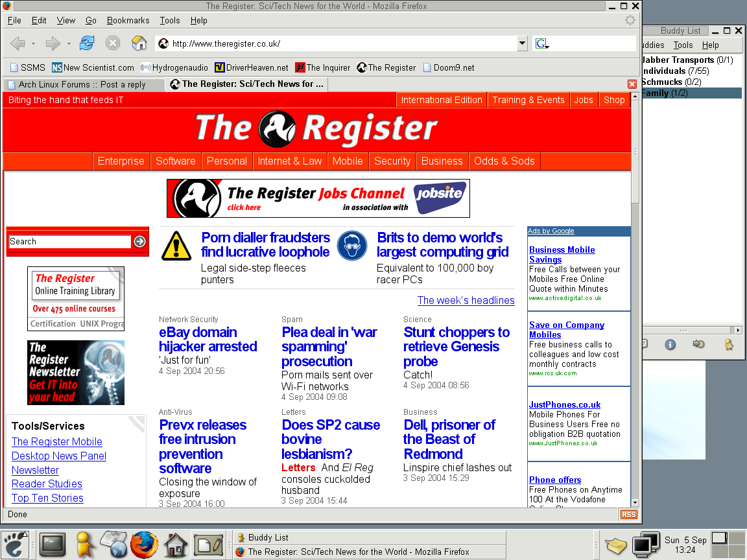Image resolution: width=747 pixels, height=560 pixels.
Task: Launch the terminal from the bottom panel
Action: (x=52, y=545)
